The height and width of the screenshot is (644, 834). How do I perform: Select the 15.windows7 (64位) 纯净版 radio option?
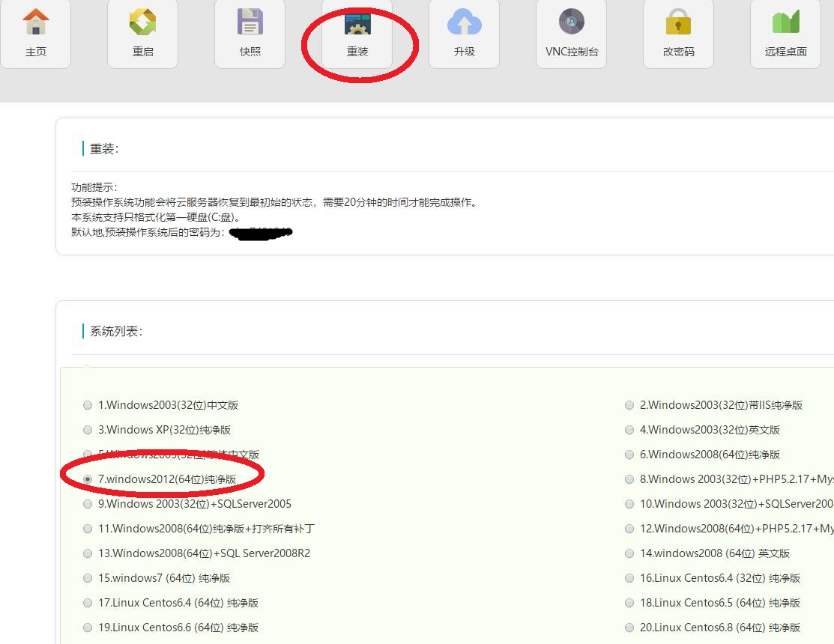point(88,578)
